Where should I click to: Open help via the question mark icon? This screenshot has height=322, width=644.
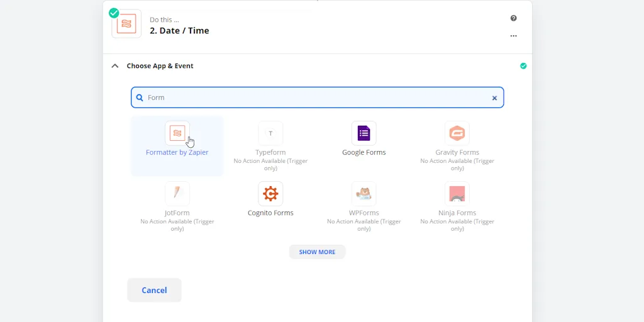click(x=513, y=18)
